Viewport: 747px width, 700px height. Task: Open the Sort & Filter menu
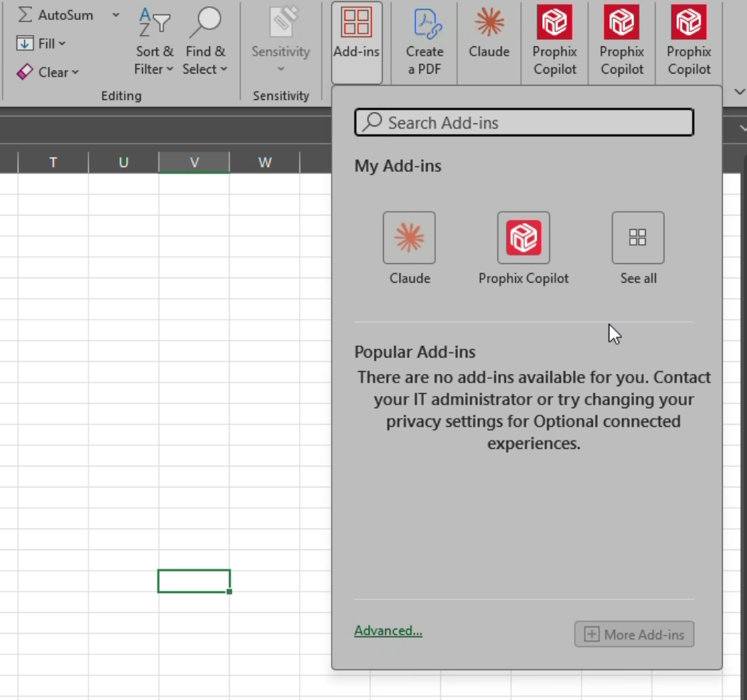pyautogui.click(x=154, y=42)
